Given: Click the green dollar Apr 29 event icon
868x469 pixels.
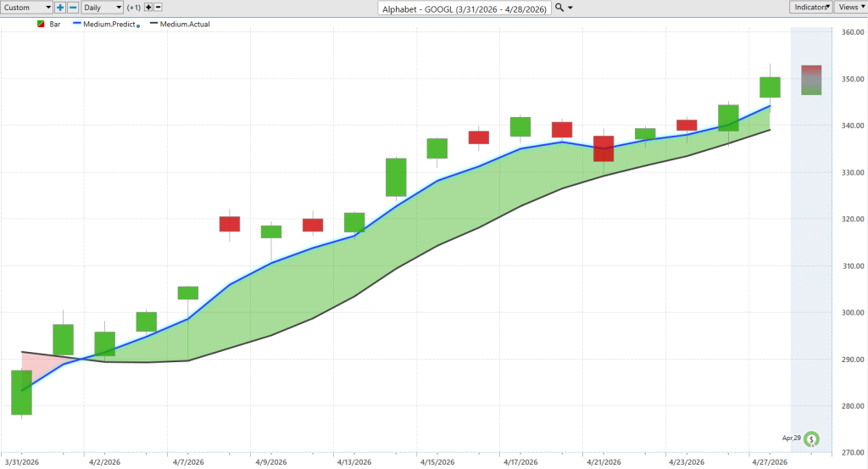Looking at the screenshot, I should (x=811, y=439).
